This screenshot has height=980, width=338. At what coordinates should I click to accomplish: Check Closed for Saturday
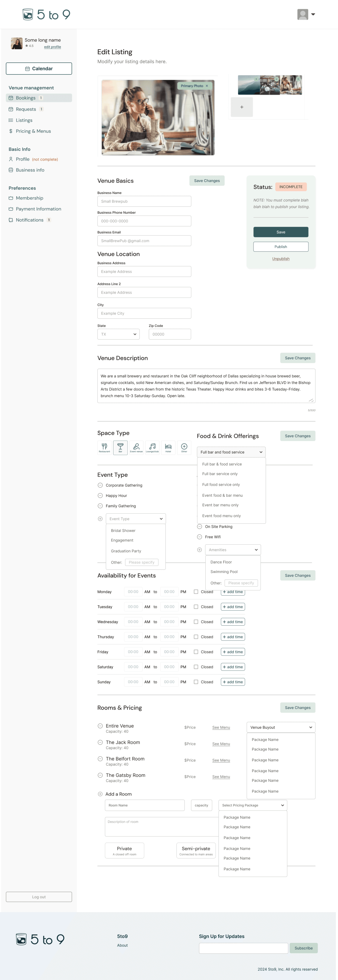(x=196, y=667)
